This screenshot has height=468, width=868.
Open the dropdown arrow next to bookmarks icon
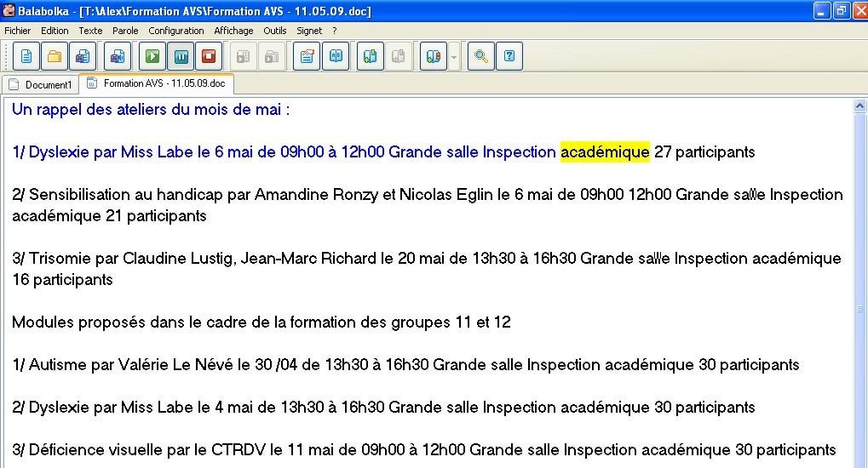pos(454,57)
